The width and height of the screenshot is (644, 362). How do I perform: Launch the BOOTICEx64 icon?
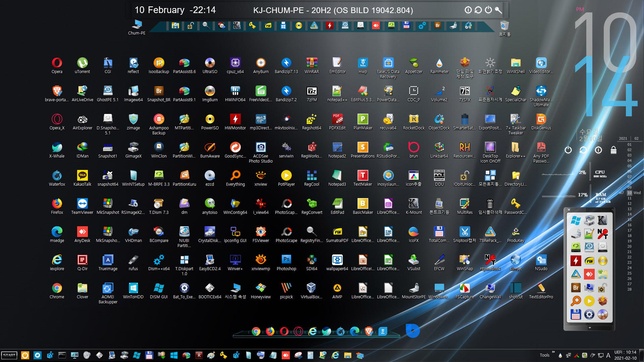click(210, 291)
